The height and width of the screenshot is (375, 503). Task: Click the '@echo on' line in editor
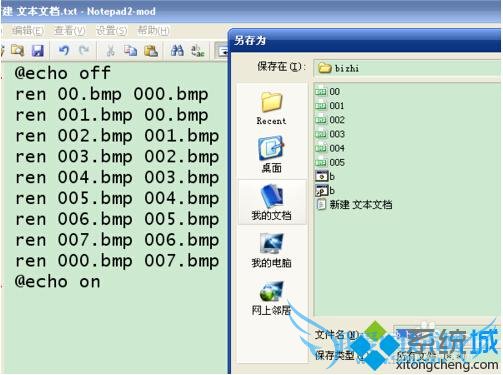57,282
